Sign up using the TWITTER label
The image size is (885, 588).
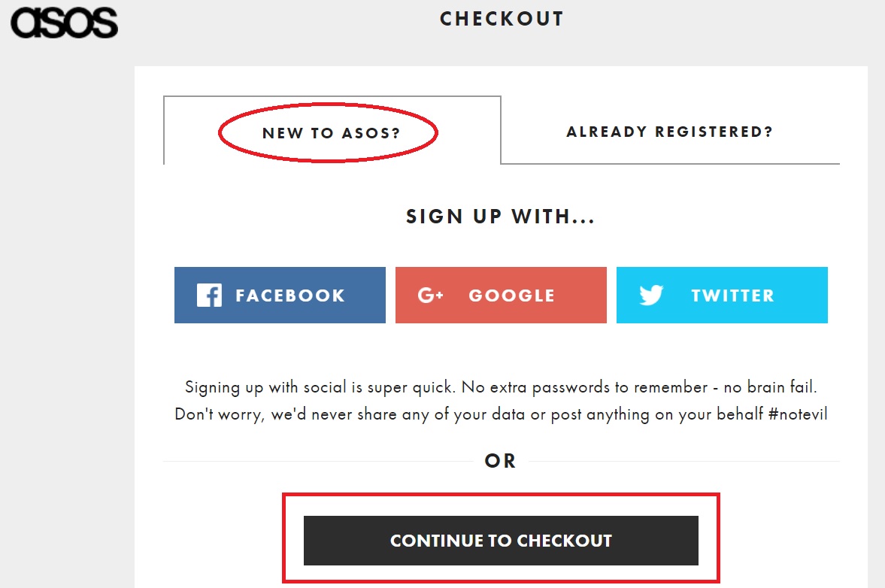pos(732,296)
